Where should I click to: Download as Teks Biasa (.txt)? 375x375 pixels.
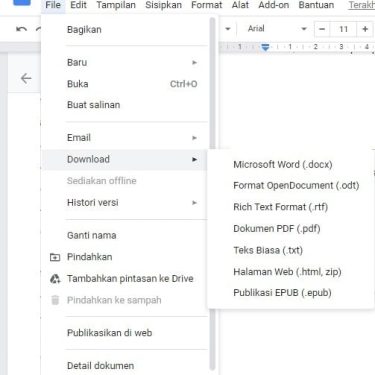point(290,250)
